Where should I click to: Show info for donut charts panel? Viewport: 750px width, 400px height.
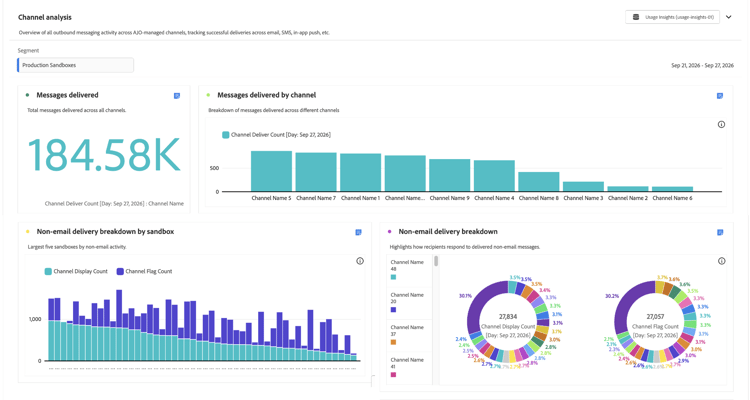click(x=721, y=261)
